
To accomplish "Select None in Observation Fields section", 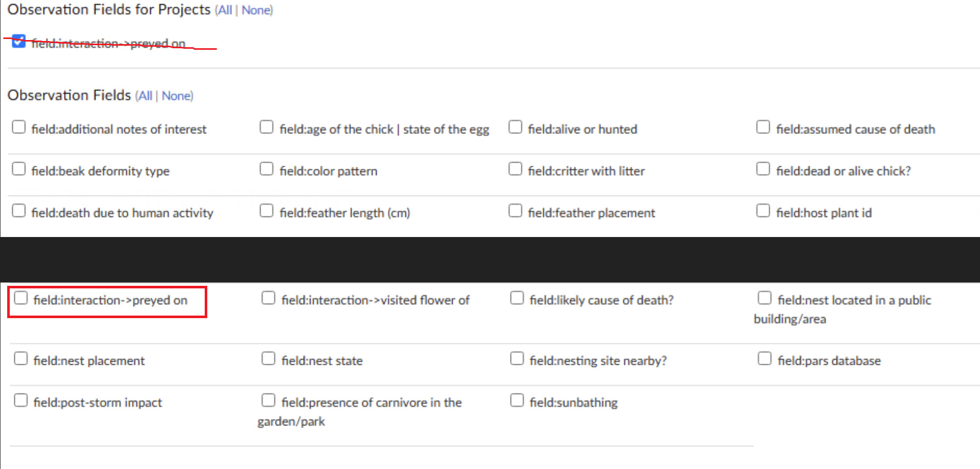I will click(x=177, y=96).
